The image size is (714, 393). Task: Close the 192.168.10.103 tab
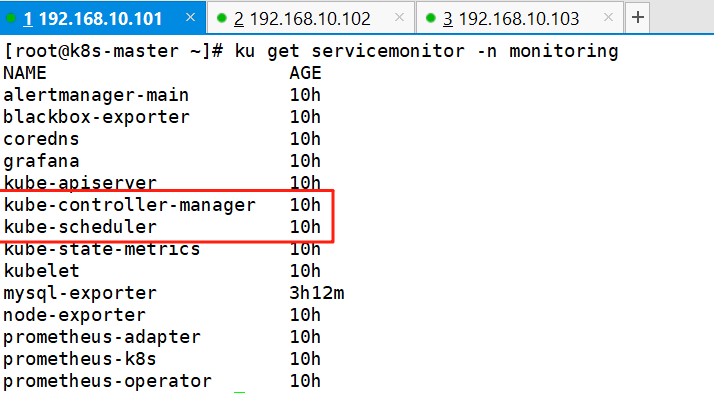(x=608, y=18)
